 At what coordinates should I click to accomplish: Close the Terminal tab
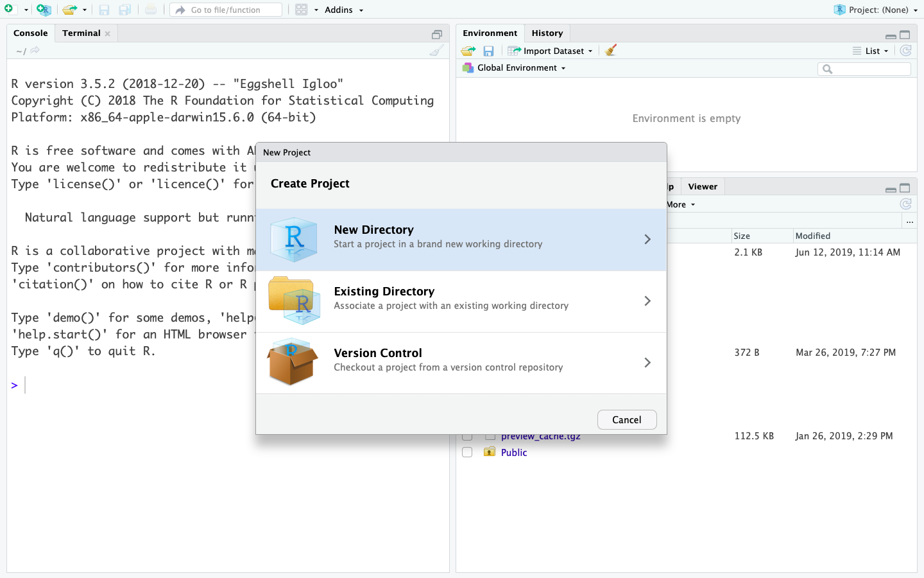click(x=108, y=33)
